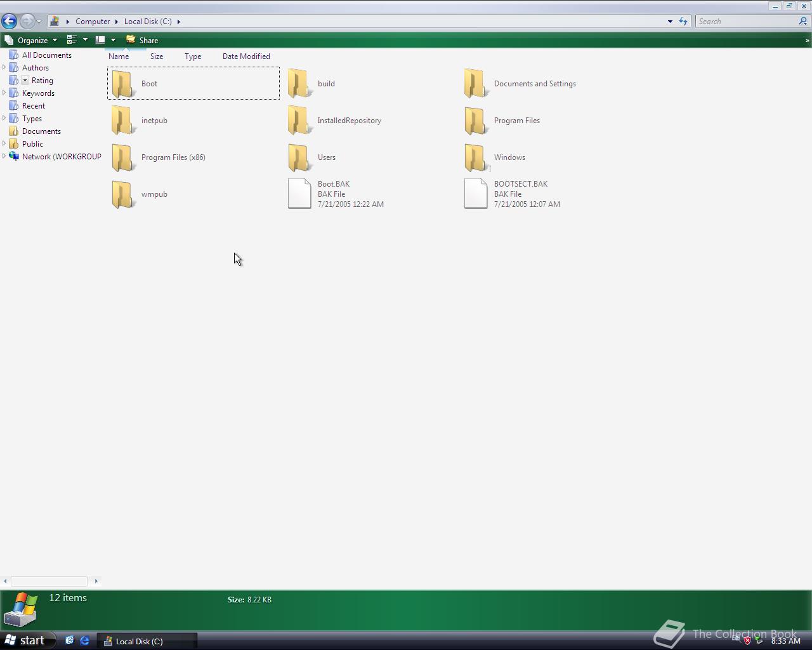This screenshot has height=650, width=812.
Task: Click the preview pane icon
Action: 100,40
